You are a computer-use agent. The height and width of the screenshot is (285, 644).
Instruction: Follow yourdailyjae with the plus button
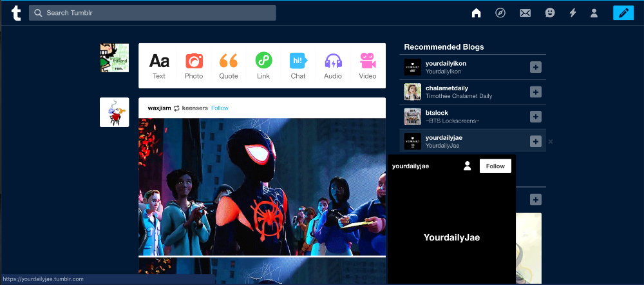click(x=536, y=141)
